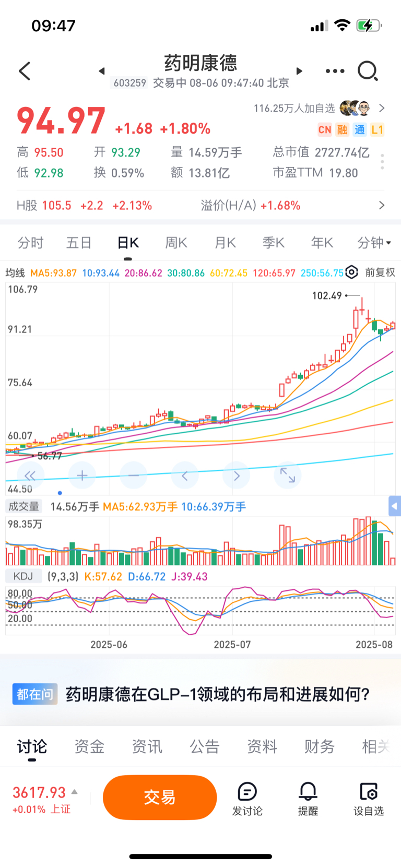Tap the 3617.93 上证 index value
This screenshot has width=401, height=868.
point(39,792)
